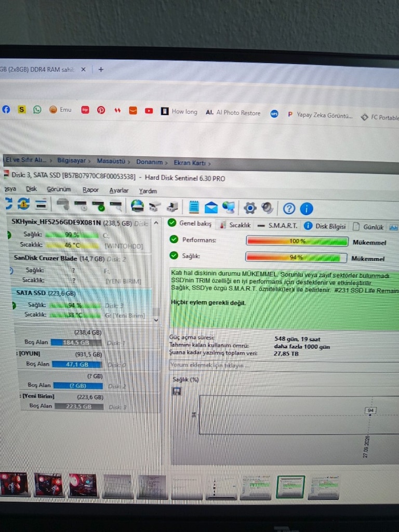Open the Yardım menu
Screen dimensions: 399x532
click(x=148, y=191)
